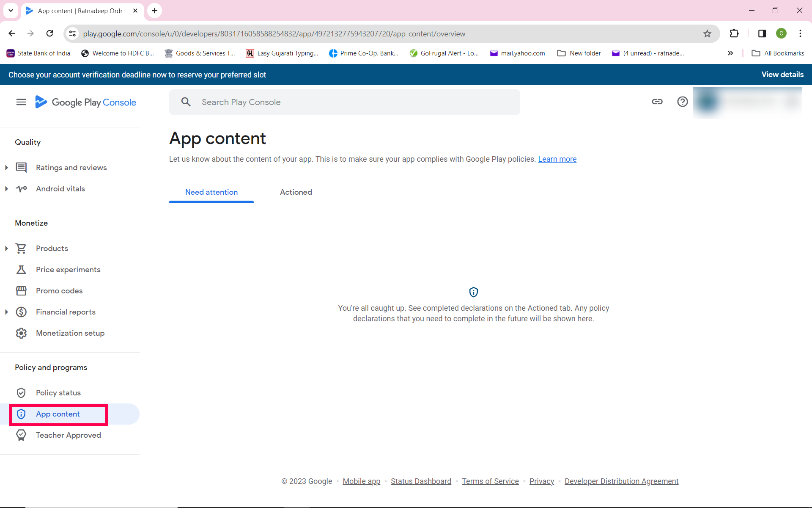
Task: Select the Need attention tab
Action: (x=211, y=192)
